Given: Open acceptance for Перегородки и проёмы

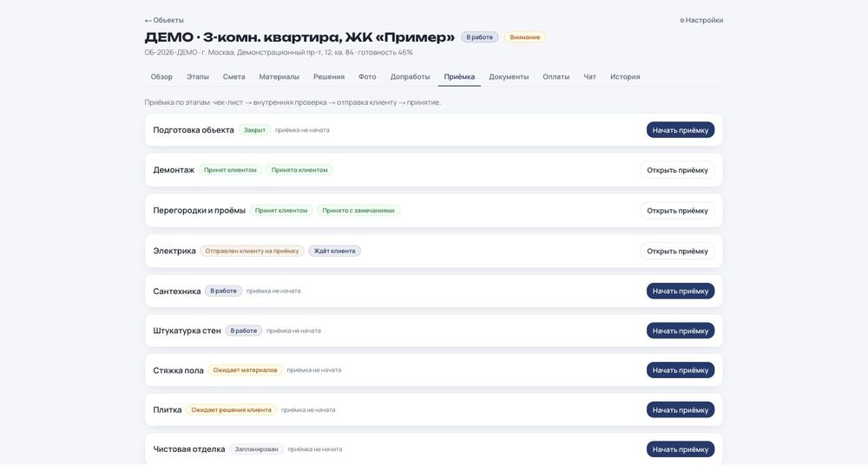Looking at the screenshot, I should coord(678,210).
